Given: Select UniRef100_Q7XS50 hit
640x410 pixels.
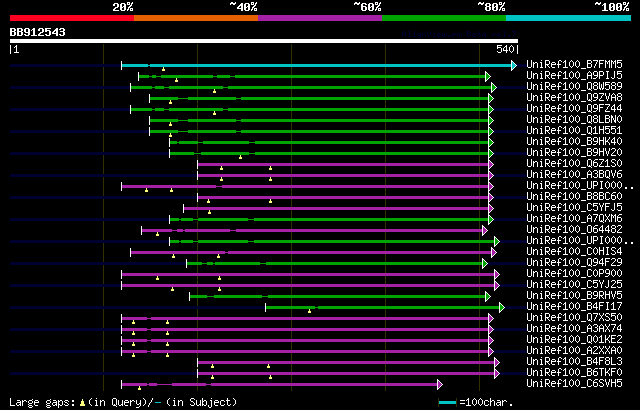Looking at the screenshot, I should (574, 318).
